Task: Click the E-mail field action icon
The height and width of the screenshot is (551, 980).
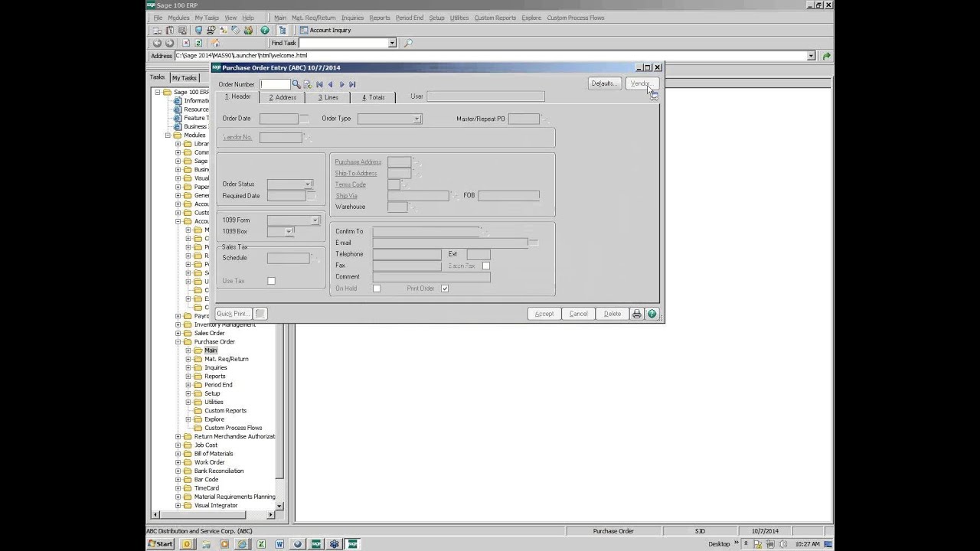Action: (533, 243)
